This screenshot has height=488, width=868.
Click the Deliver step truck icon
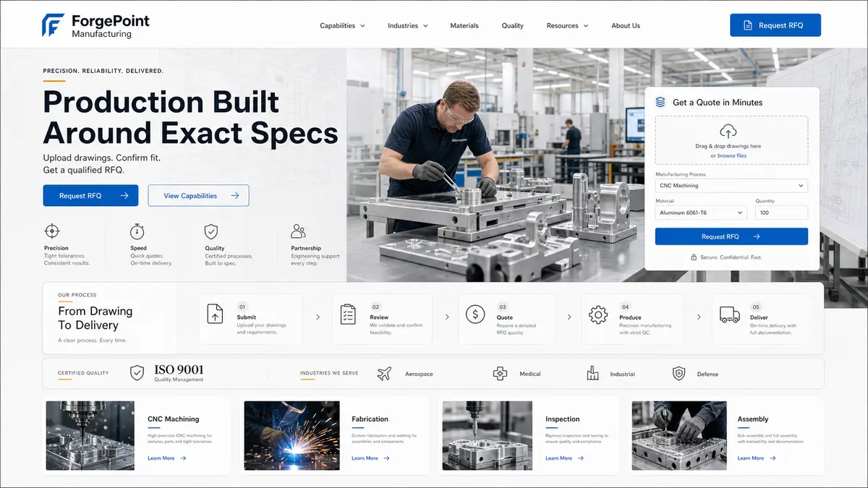[x=730, y=314]
